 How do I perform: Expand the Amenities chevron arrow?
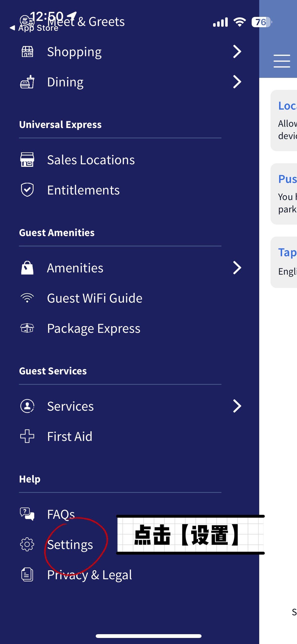pos(237,268)
